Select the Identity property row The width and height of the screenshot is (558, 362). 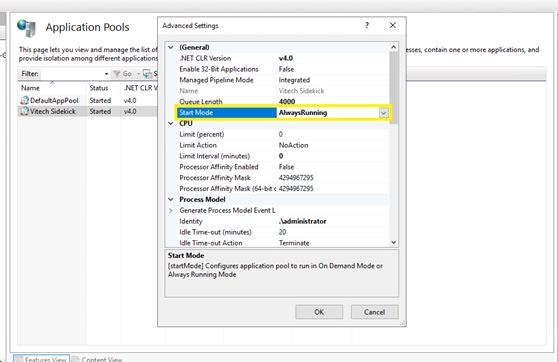click(x=283, y=221)
